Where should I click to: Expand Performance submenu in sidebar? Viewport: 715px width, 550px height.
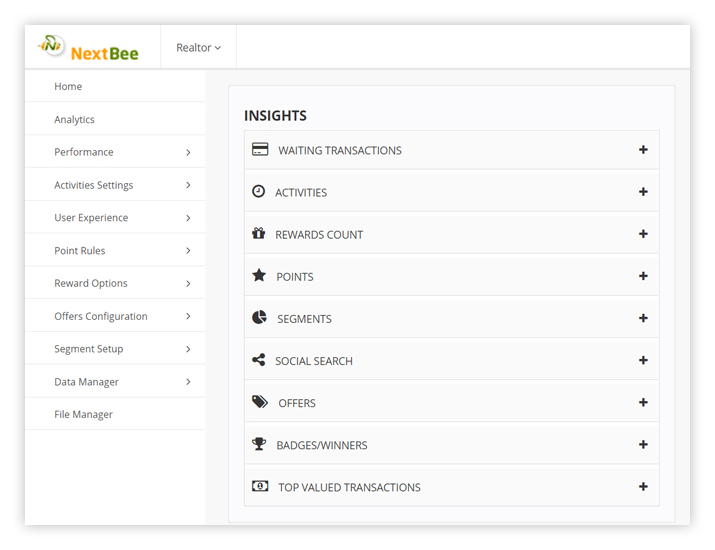coord(188,153)
